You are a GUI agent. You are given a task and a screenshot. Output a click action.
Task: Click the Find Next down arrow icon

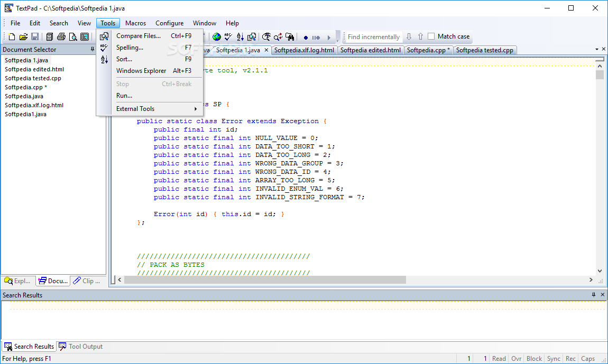tap(409, 37)
